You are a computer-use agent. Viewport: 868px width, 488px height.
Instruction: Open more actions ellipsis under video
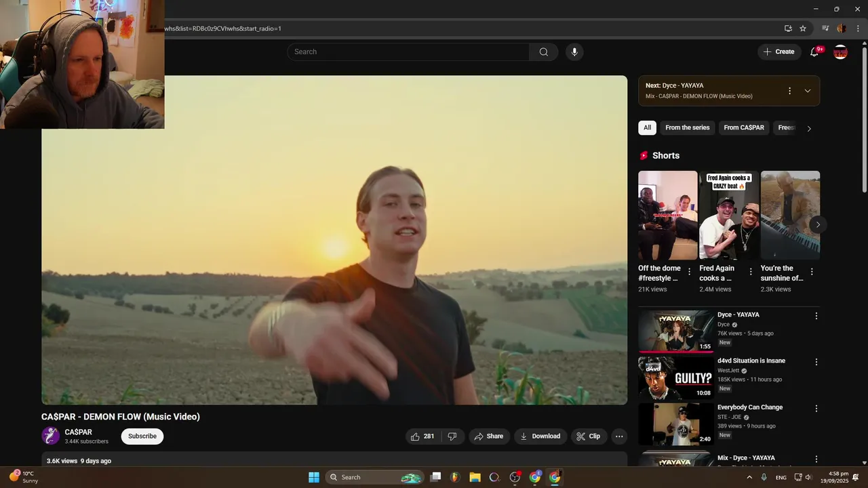tap(619, 436)
